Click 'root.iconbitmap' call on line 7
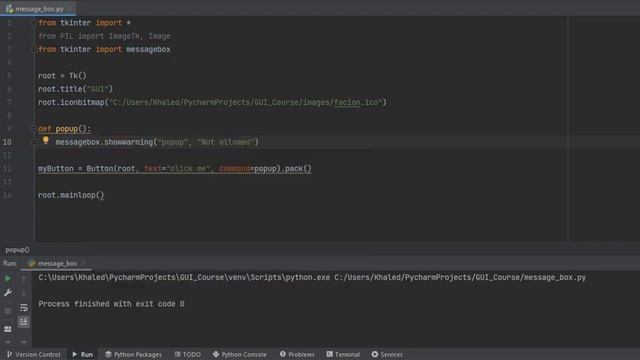 (71, 102)
